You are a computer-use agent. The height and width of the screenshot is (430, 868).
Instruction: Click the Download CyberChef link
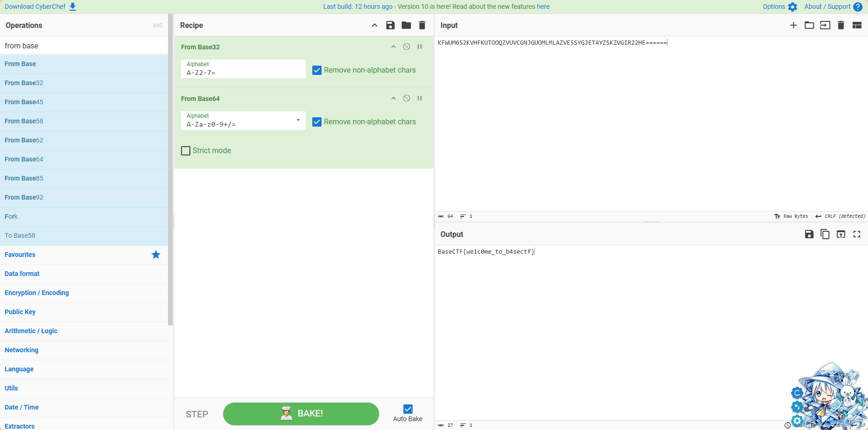pyautogui.click(x=40, y=7)
